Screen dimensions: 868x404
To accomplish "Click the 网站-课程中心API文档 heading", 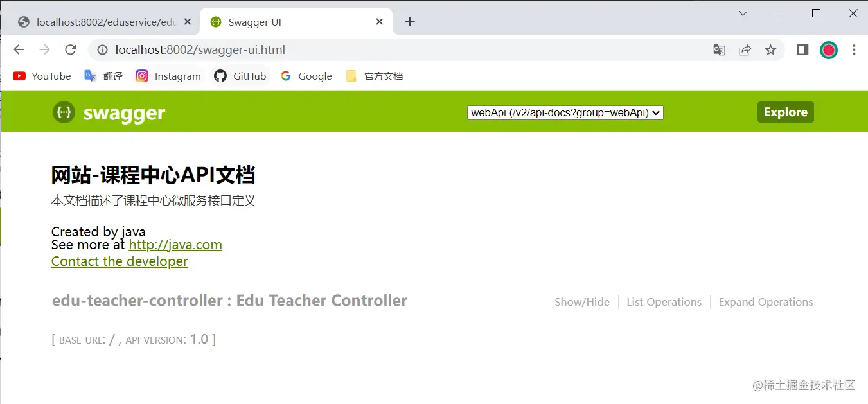I will click(x=154, y=175).
